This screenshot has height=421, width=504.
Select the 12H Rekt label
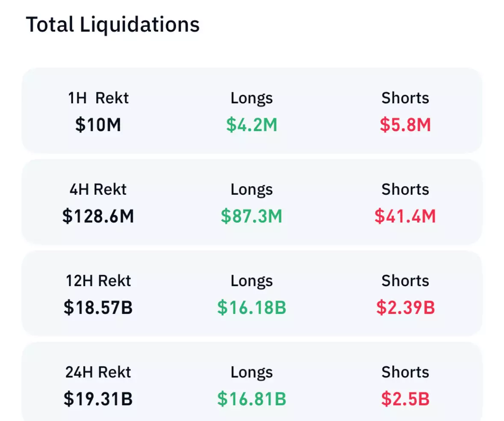pyautogui.click(x=98, y=281)
